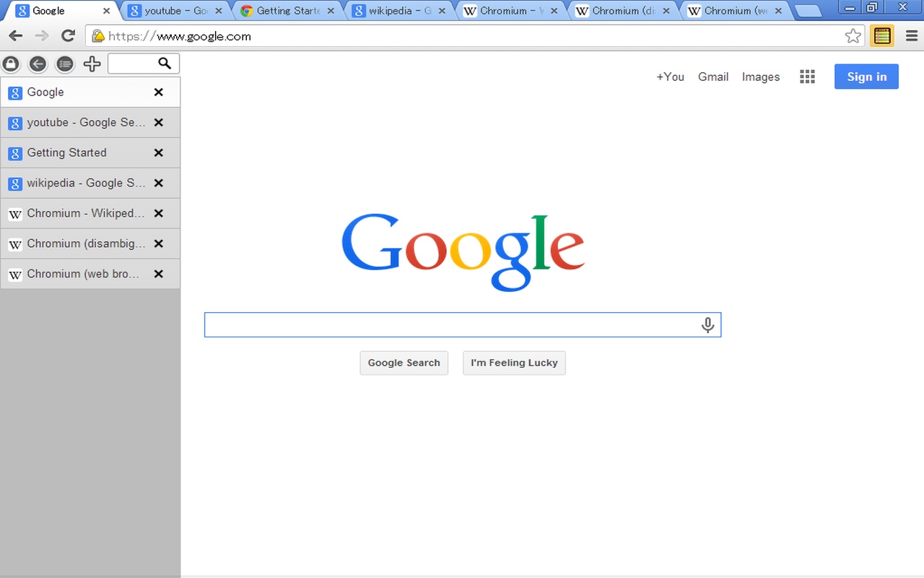Close the Getting Started browser tab

(331, 11)
